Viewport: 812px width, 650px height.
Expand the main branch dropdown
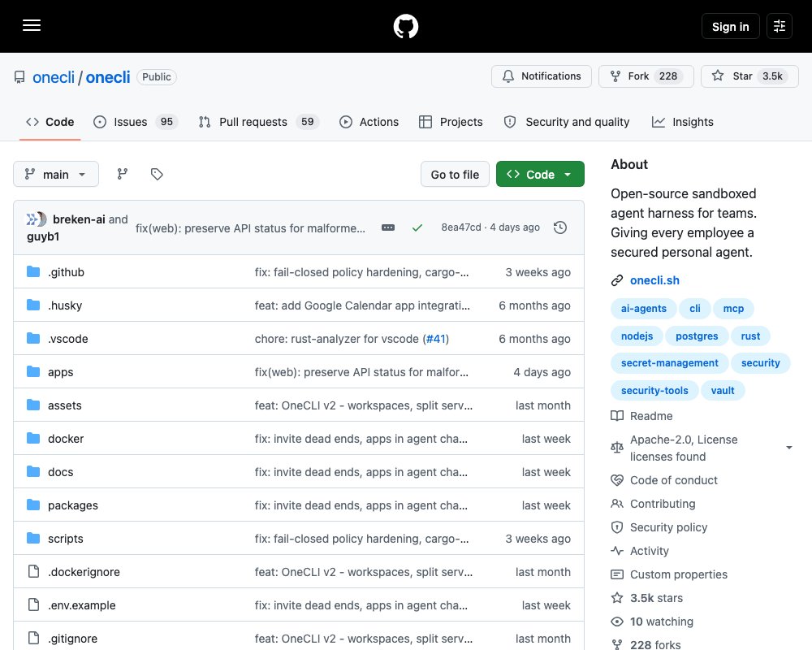[x=56, y=174]
